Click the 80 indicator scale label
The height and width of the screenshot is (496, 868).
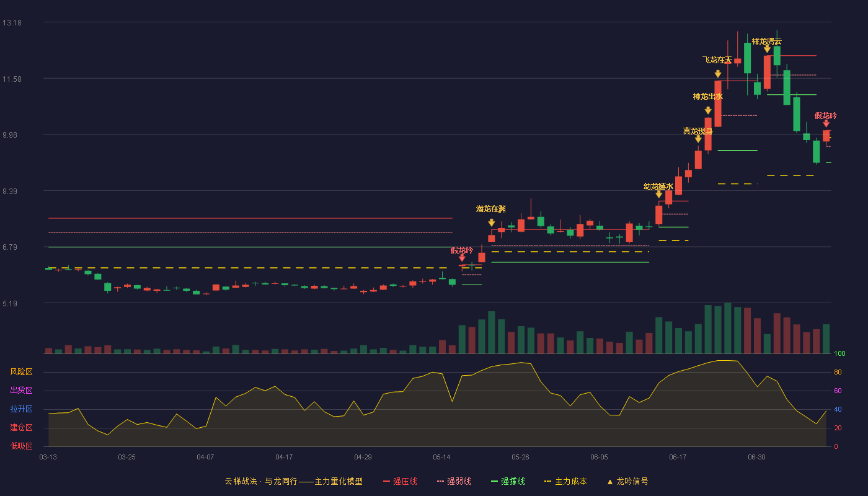click(838, 372)
